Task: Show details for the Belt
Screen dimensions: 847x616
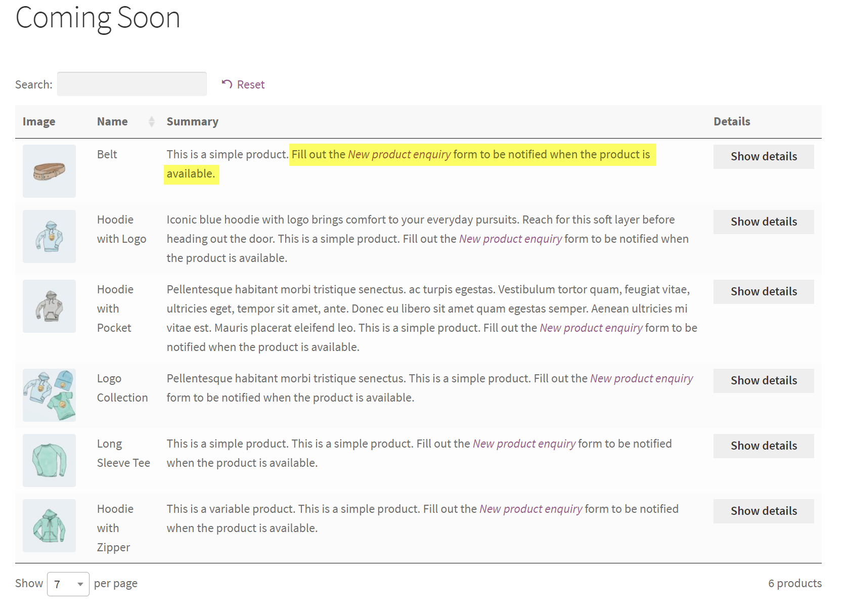Action: [763, 157]
